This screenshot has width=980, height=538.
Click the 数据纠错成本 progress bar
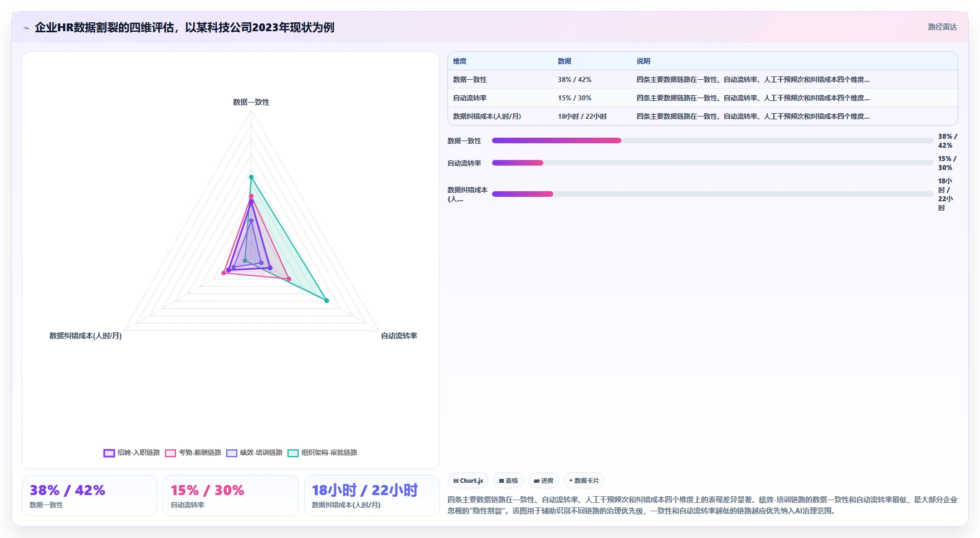coord(713,194)
